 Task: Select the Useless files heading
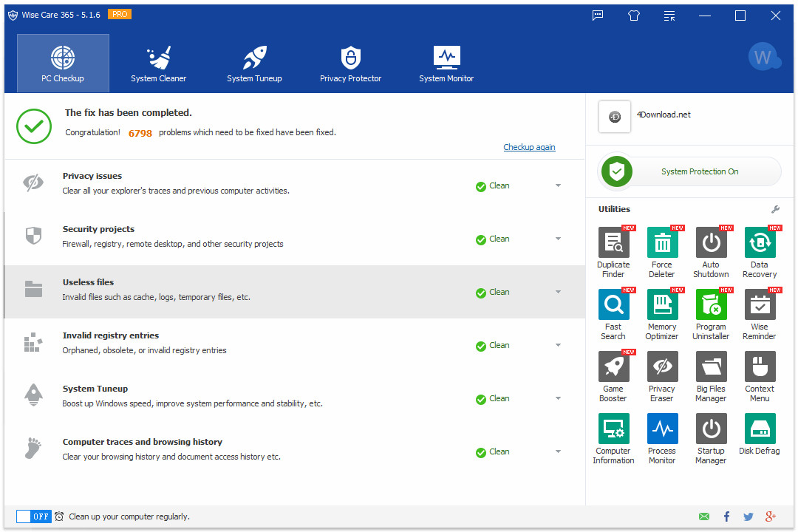[x=88, y=282]
